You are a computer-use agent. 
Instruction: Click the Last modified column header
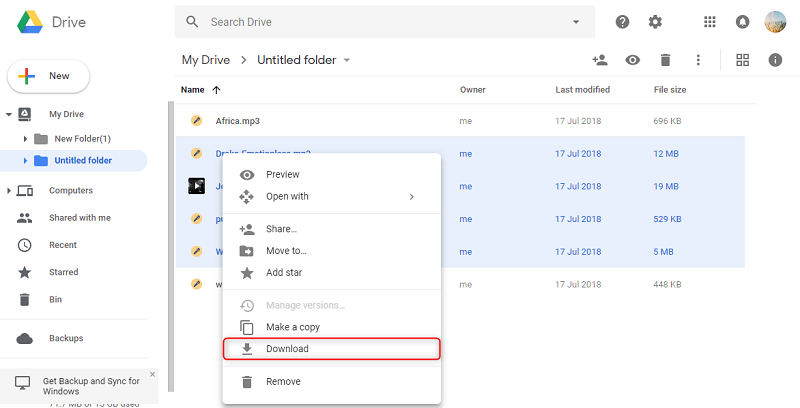click(582, 90)
